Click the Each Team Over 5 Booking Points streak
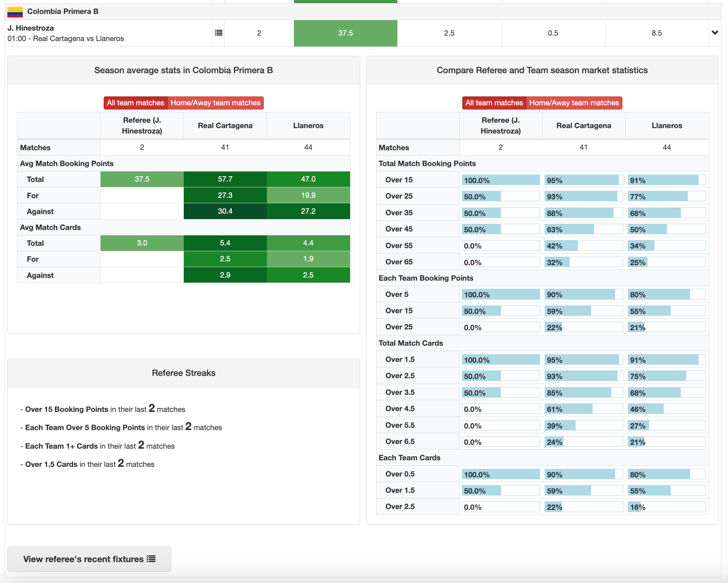 click(121, 427)
